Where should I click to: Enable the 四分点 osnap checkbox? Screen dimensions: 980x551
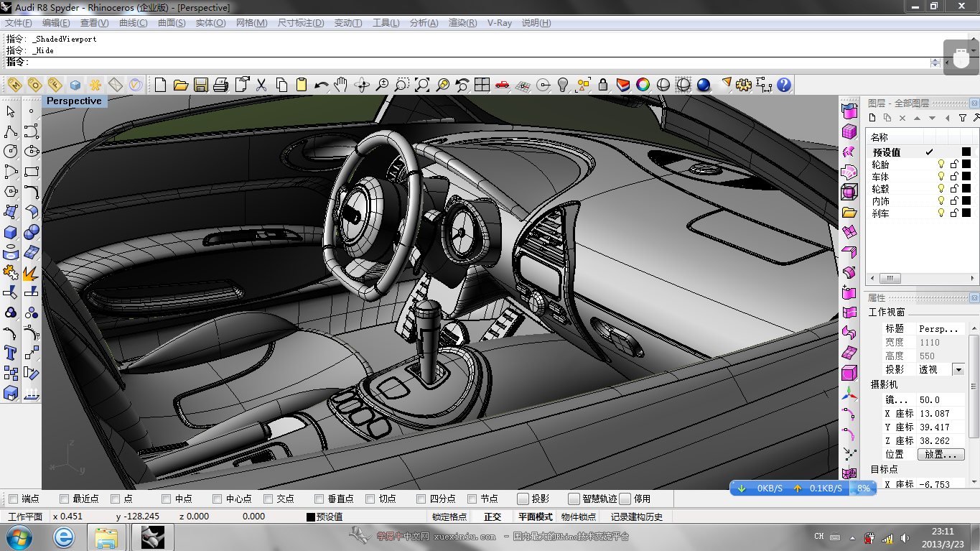click(421, 499)
